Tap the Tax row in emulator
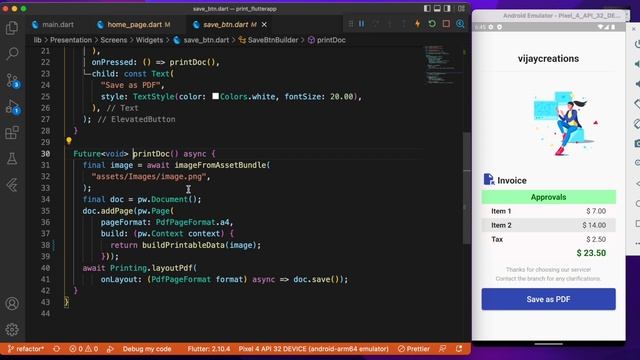Image resolution: width=640 pixels, height=360 pixels. 548,239
